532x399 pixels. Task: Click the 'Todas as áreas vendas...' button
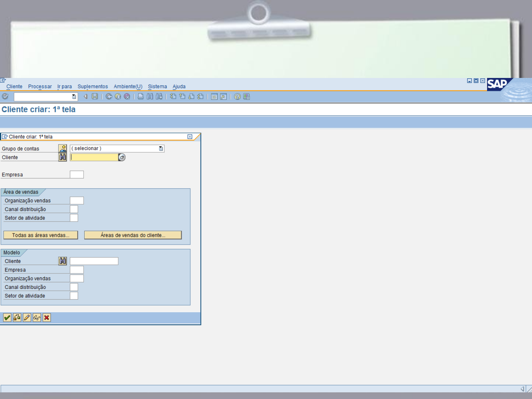tap(41, 235)
